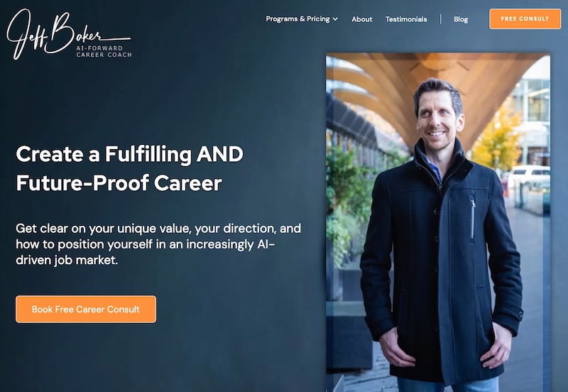Click the 'Create a Fulfilling AND' headline line
The width and height of the screenshot is (568, 392).
tap(130, 154)
